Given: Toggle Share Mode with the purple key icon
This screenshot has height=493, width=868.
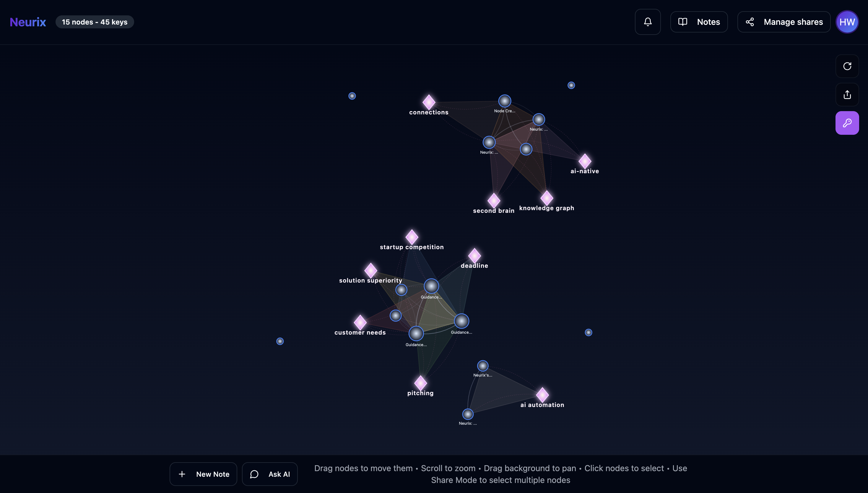Looking at the screenshot, I should 847,123.
